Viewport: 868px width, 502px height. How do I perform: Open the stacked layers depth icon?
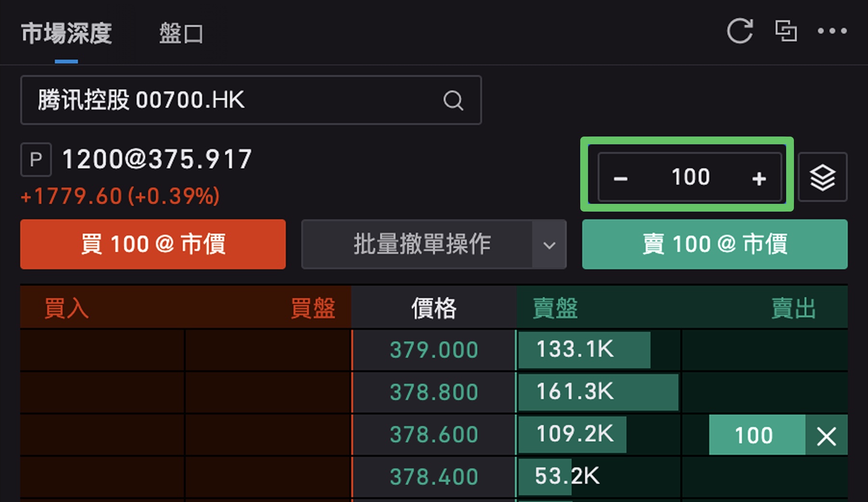(822, 177)
